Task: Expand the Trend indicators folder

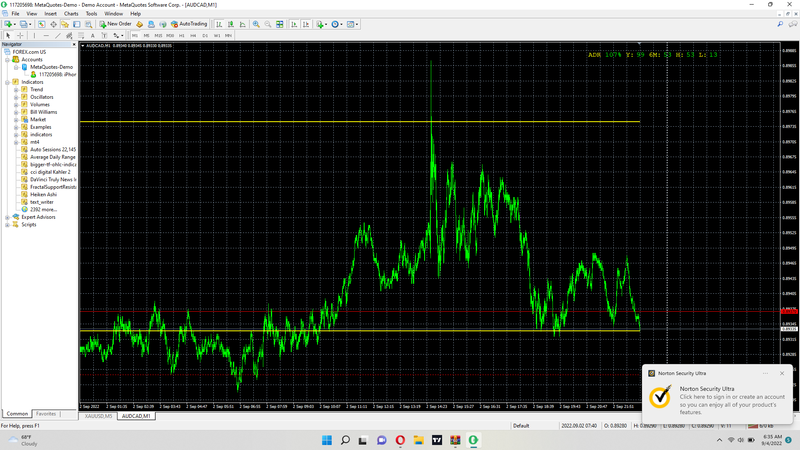Action: 16,90
